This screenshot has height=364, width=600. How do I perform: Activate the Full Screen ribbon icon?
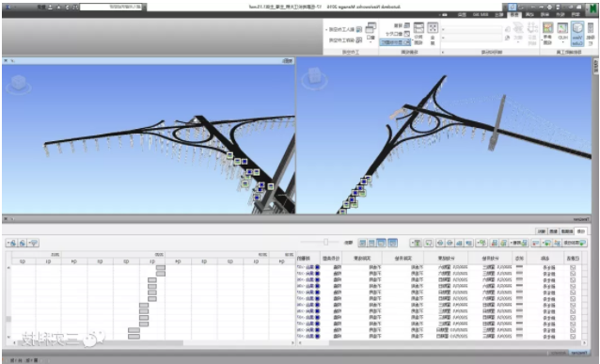coord(433,33)
